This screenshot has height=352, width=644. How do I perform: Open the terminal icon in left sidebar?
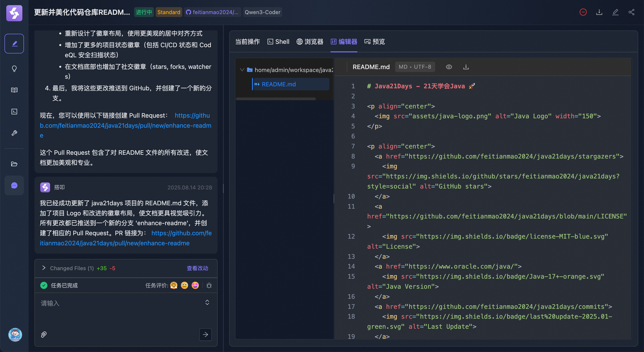[x=14, y=112]
